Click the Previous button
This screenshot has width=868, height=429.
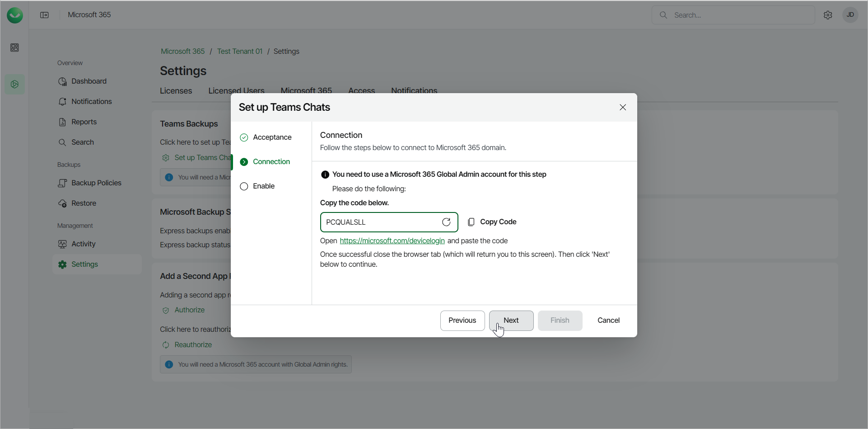click(462, 321)
